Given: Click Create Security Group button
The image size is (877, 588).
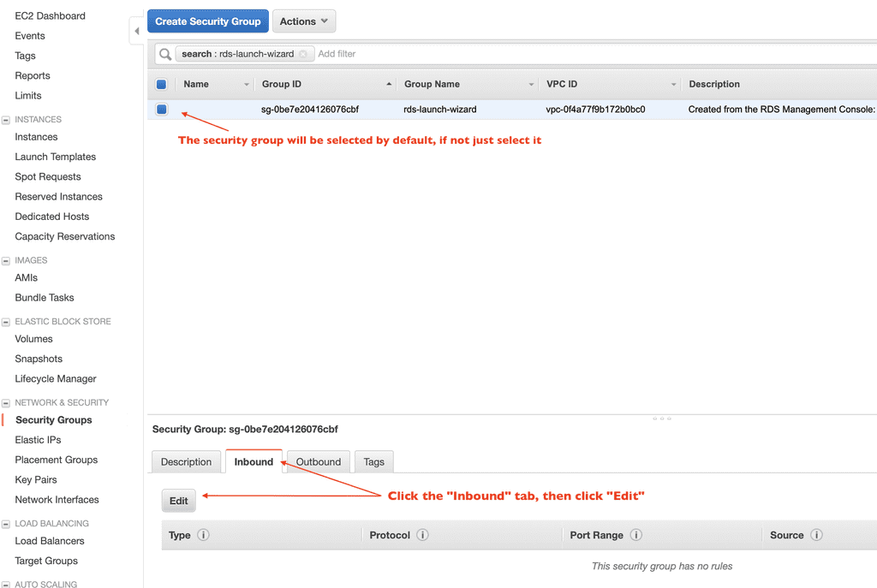Looking at the screenshot, I should coord(208,21).
